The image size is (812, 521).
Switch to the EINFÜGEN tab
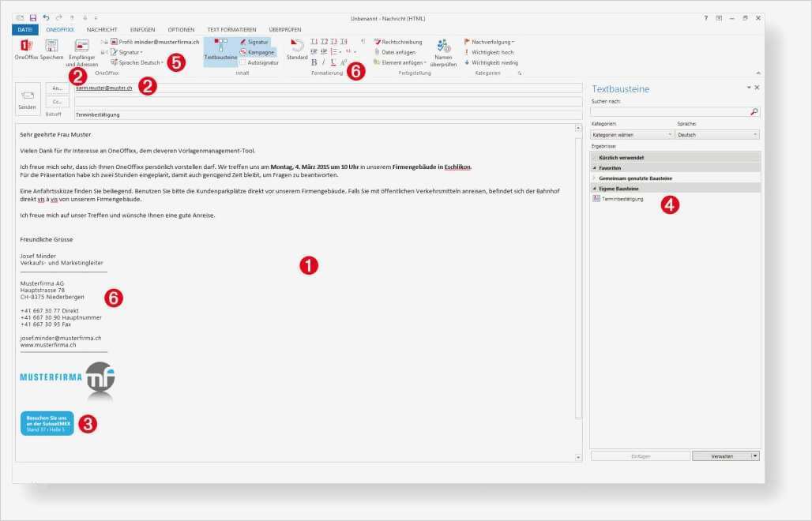pos(142,29)
